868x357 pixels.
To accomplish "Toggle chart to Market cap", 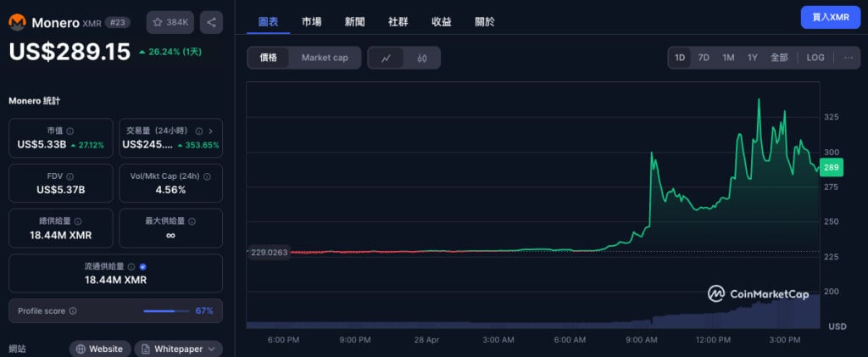I will 324,58.
